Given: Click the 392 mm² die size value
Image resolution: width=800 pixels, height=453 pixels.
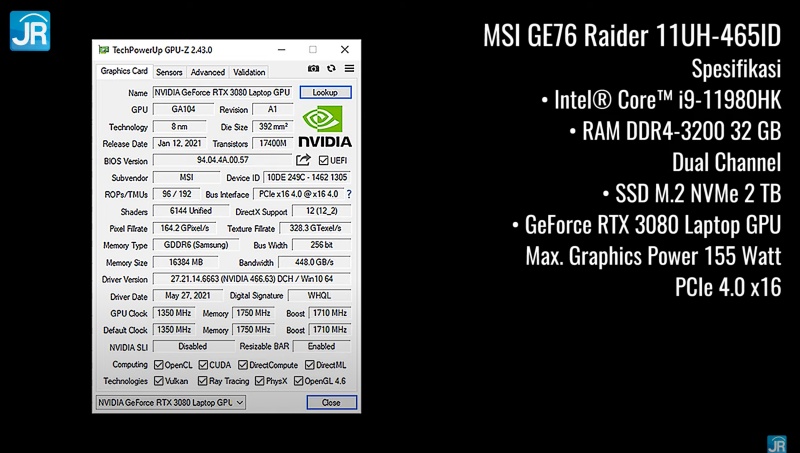Looking at the screenshot, I should 273,127.
